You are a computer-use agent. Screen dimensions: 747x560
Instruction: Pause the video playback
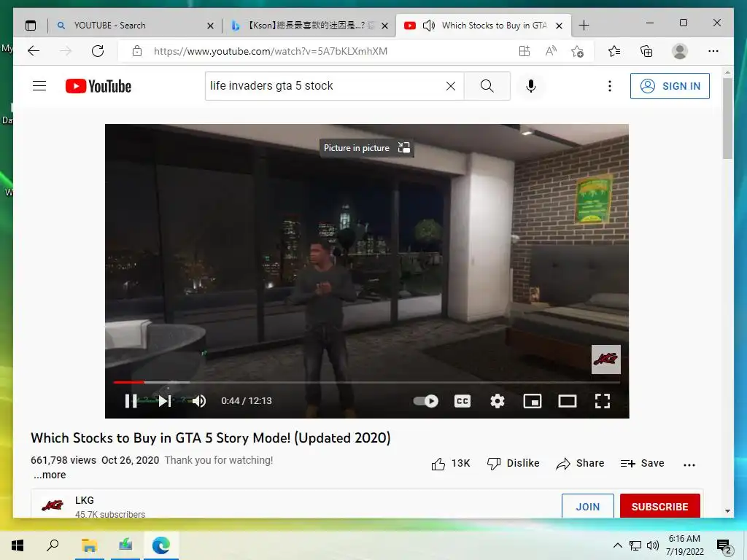click(131, 401)
